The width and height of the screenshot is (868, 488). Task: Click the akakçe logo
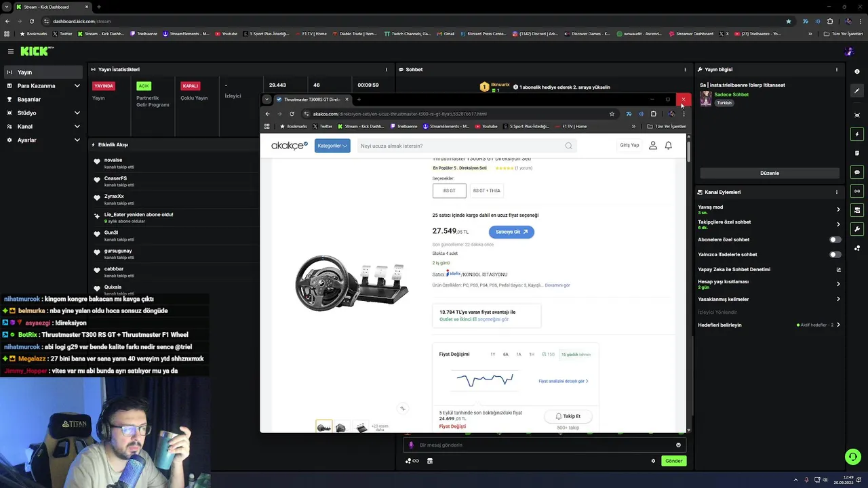click(x=290, y=146)
